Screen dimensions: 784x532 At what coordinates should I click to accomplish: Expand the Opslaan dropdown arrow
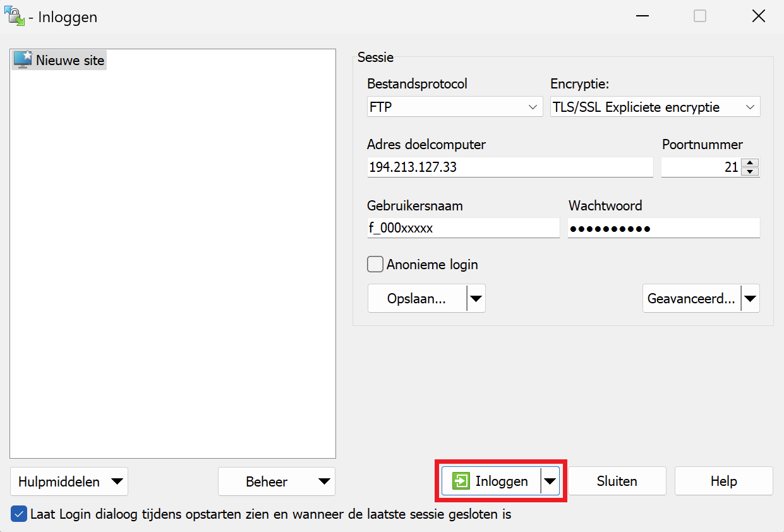coord(476,299)
